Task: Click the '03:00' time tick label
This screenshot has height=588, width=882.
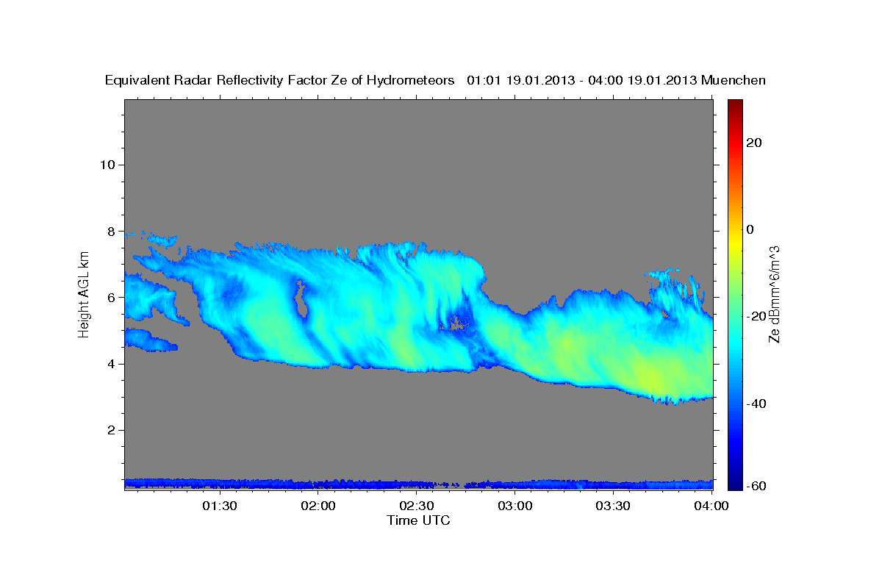Action: [515, 506]
